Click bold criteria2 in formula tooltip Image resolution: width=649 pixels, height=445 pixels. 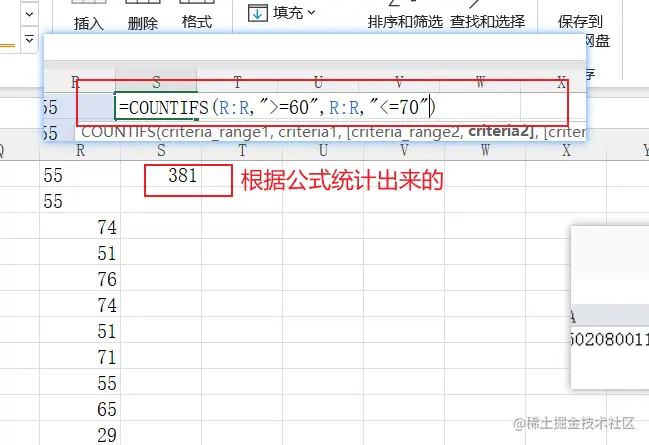point(500,132)
